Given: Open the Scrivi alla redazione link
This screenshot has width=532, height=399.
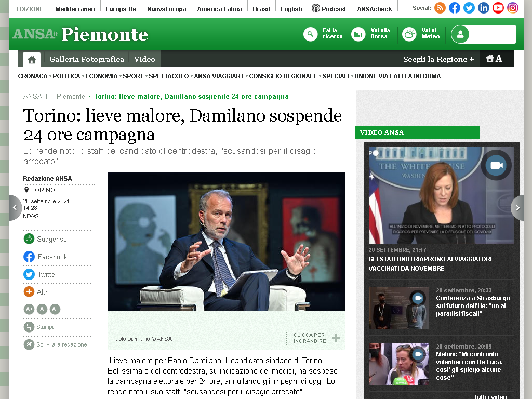Looking at the screenshot, I should pyautogui.click(x=61, y=344).
